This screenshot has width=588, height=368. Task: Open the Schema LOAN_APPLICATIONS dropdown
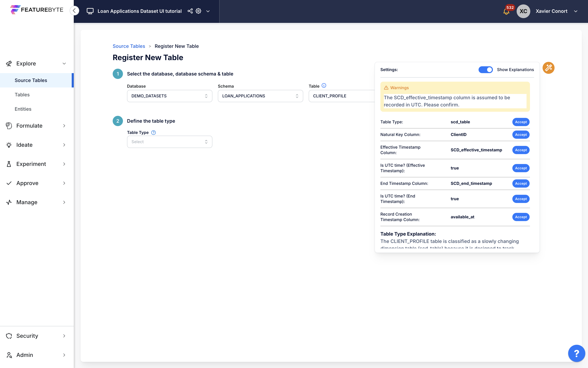[x=260, y=96]
